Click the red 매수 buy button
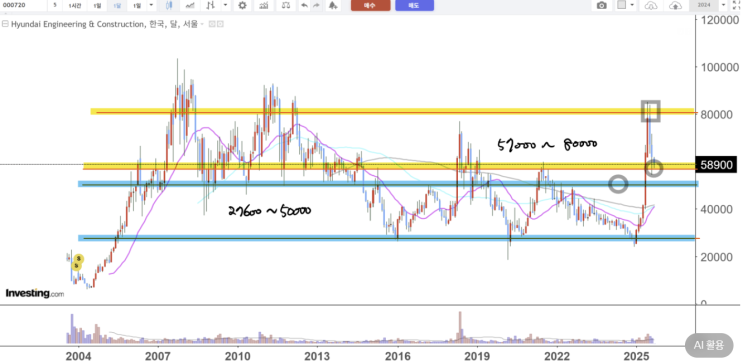Screen dimensions: 743x361 click(x=371, y=5)
